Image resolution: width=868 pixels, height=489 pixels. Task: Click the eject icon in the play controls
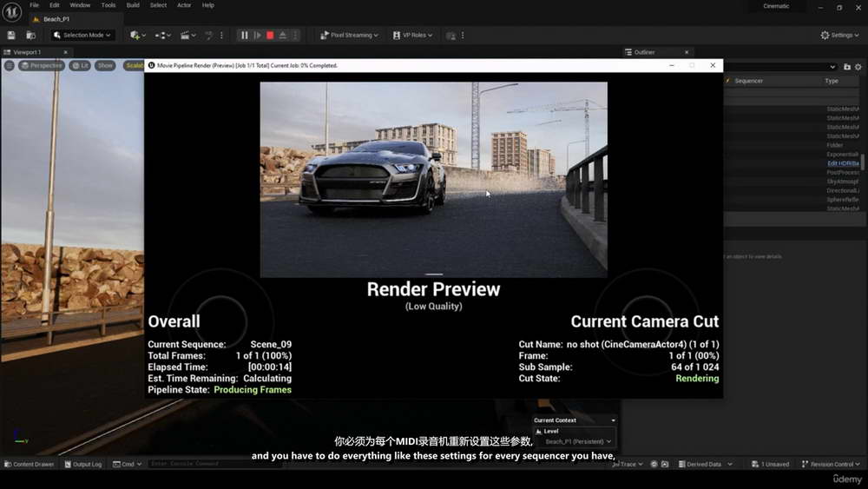tap(283, 35)
